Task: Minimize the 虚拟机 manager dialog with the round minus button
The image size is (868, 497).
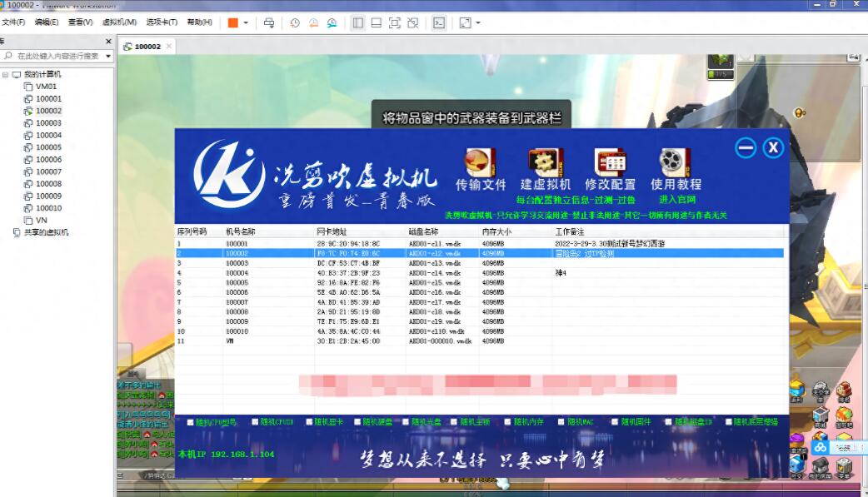Action: click(746, 148)
